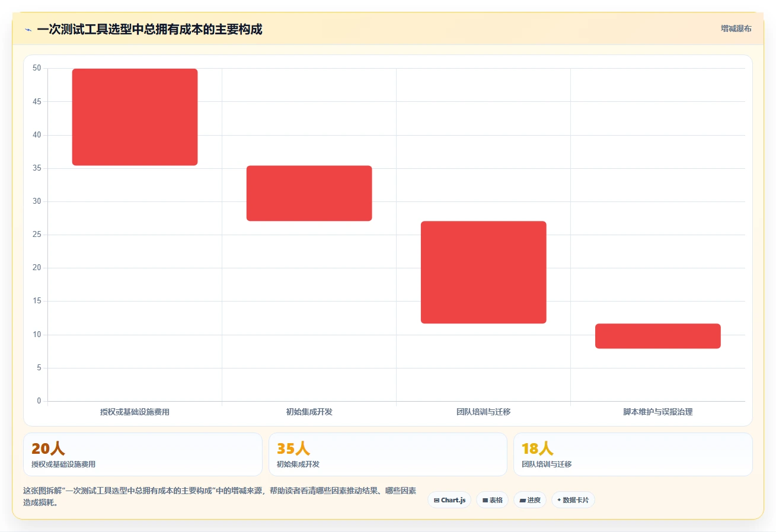Viewport: 776px width, 532px height.
Task: Click the y-axis value 15
Action: [37, 301]
